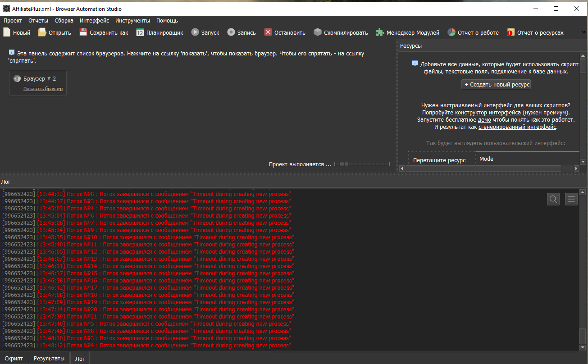Image resolution: width=588 pixels, height=364 pixels.
Task: Click the Record toolbar icon
Action: 231,32
